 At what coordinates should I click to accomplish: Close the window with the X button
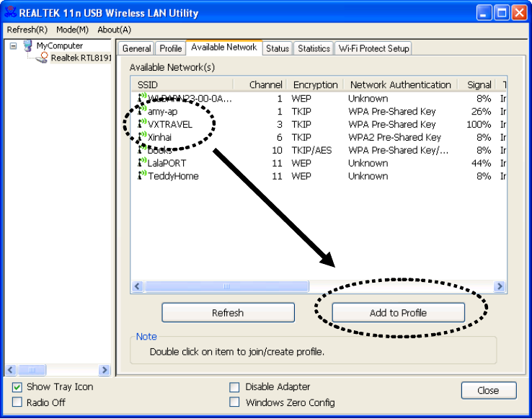(519, 13)
